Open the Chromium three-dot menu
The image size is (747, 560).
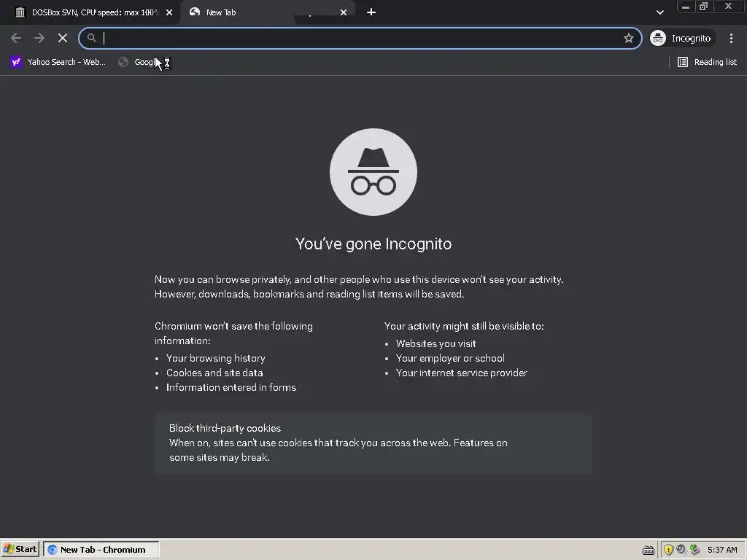[x=731, y=38]
